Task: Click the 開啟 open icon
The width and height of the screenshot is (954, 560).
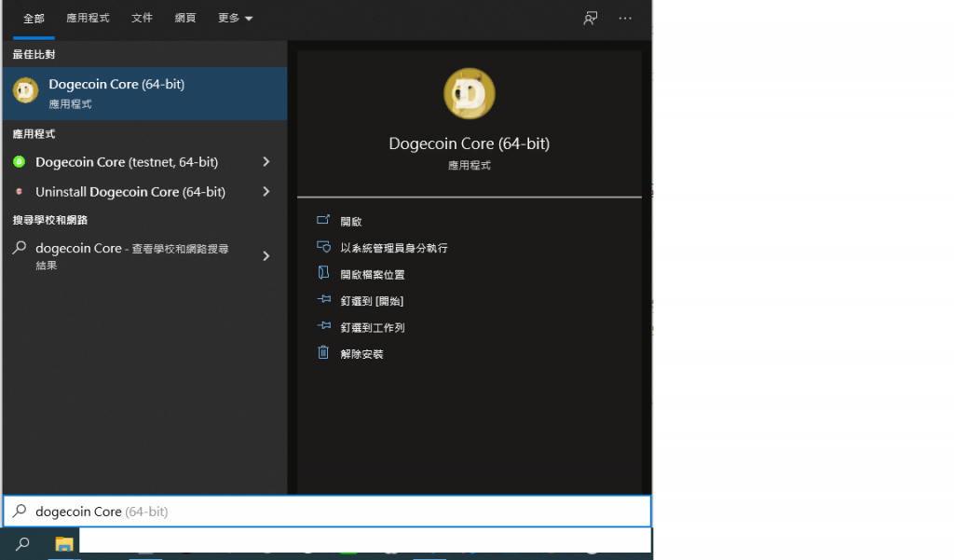Action: pyautogui.click(x=323, y=220)
